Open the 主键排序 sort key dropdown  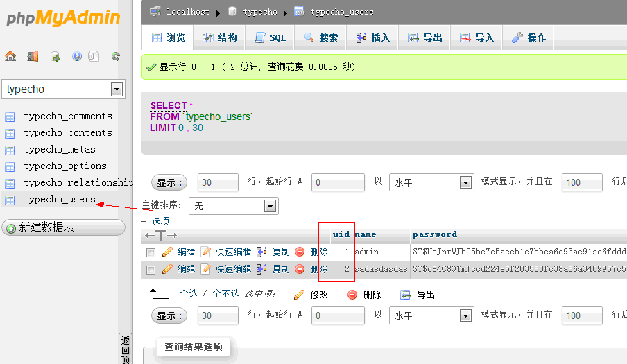pos(234,206)
